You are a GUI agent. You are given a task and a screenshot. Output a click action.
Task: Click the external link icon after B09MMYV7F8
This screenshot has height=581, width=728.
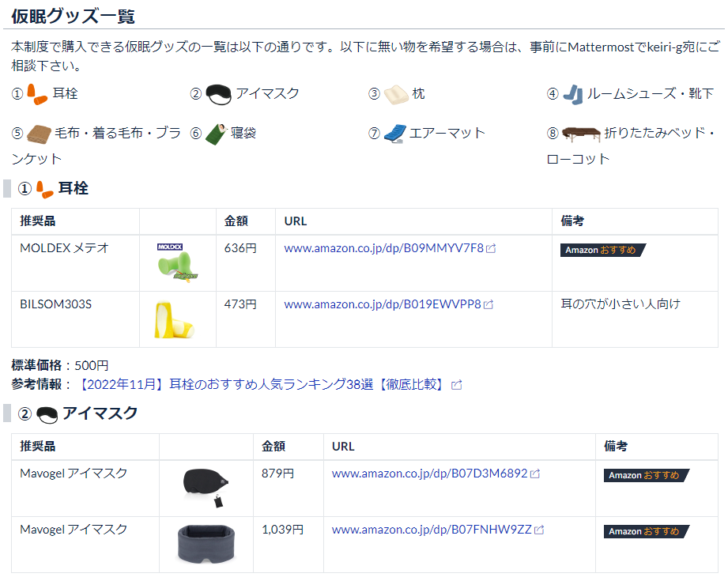click(x=491, y=249)
